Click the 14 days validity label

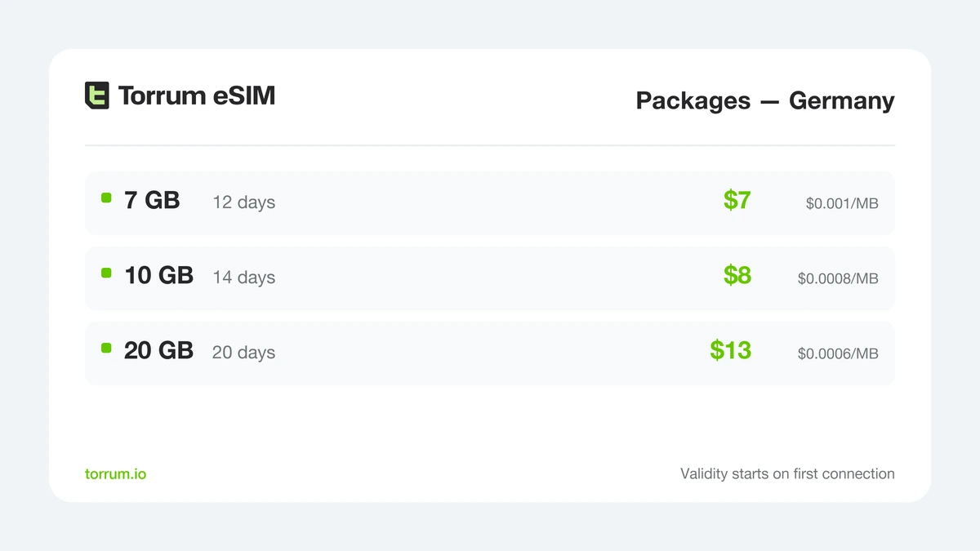click(x=243, y=278)
